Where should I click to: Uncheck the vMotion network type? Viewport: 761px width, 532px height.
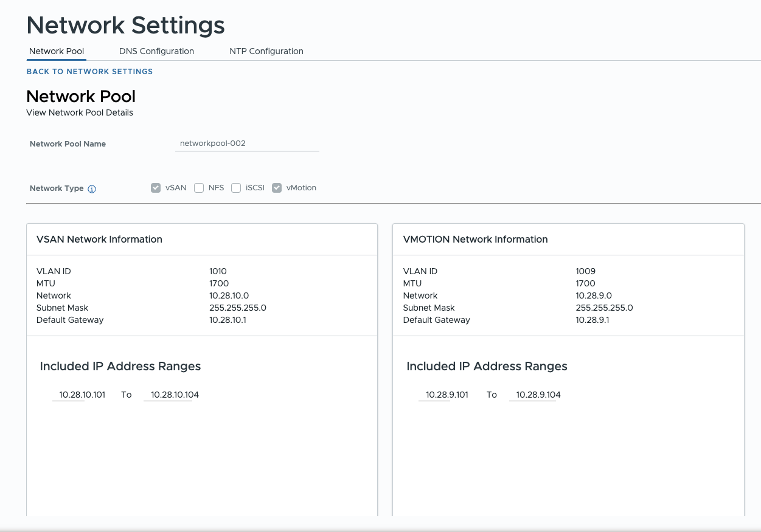[277, 188]
